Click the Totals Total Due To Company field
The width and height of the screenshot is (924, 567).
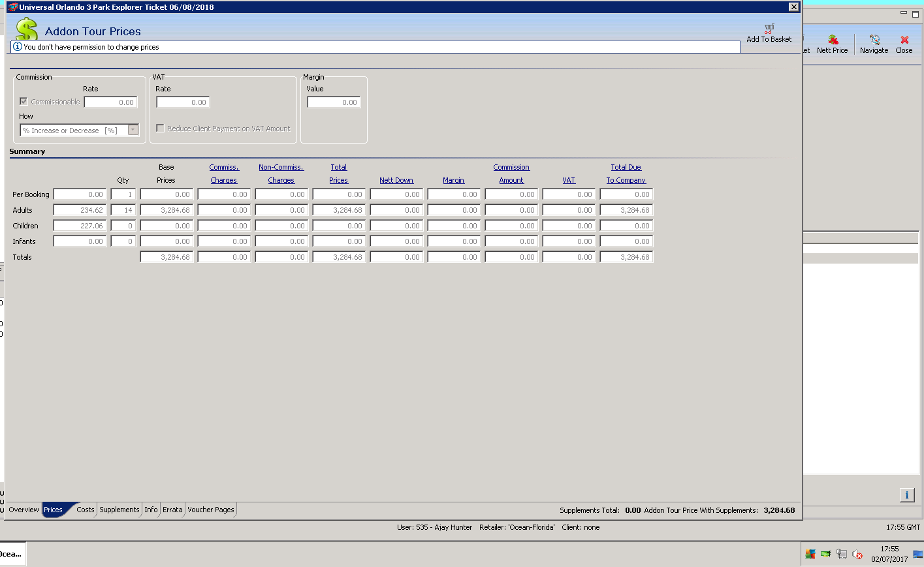point(626,257)
